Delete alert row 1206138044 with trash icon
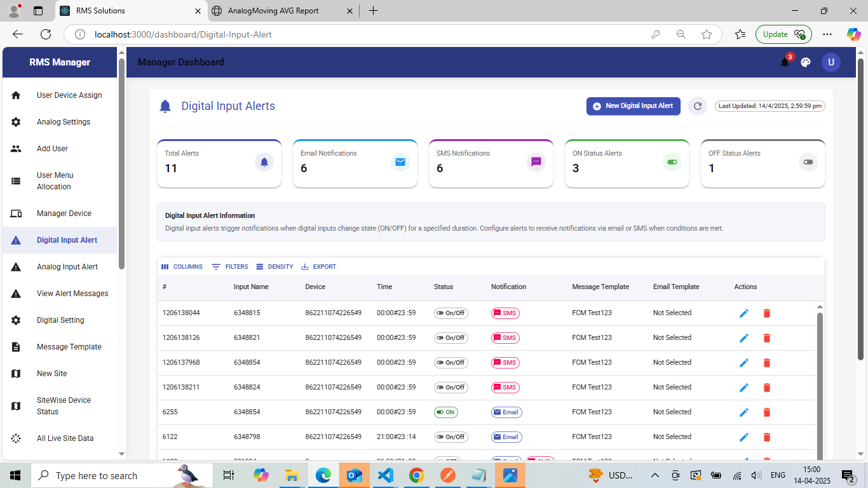Image resolution: width=868 pixels, height=488 pixels. click(x=766, y=313)
